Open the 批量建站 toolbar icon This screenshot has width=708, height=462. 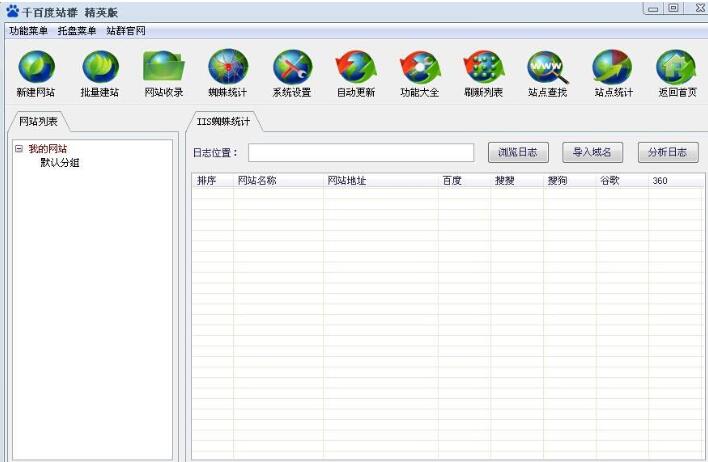[100, 67]
